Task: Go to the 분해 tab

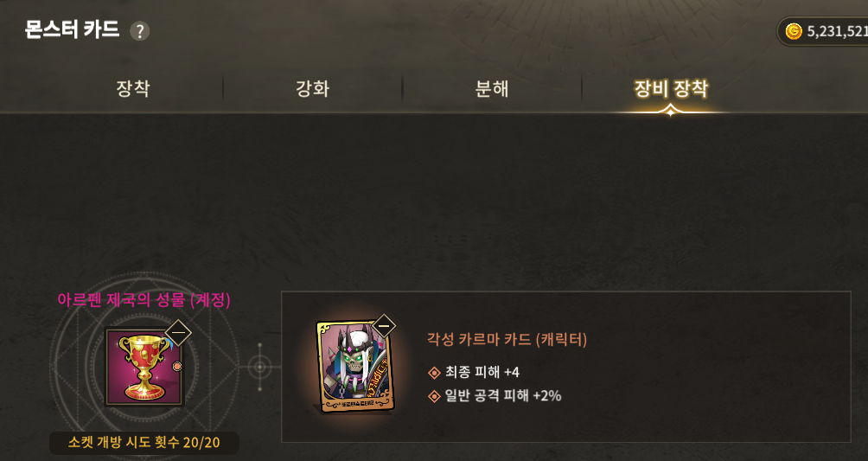Action: (x=492, y=88)
